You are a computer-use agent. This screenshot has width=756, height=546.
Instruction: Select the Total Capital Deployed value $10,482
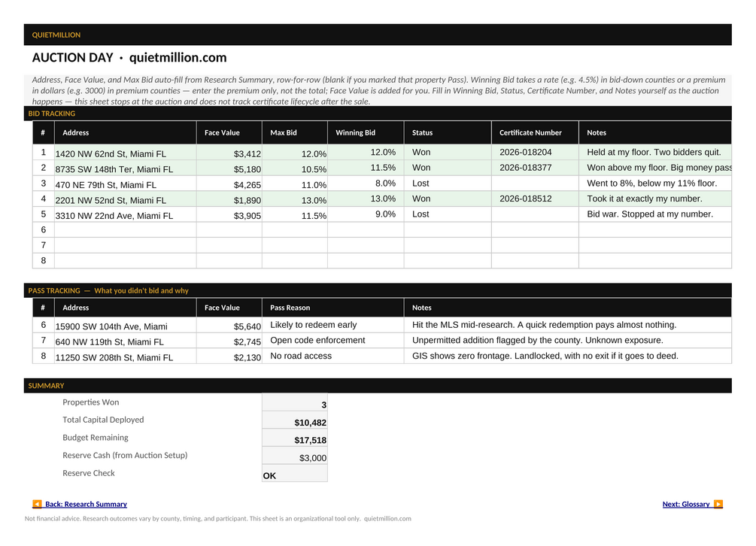295,420
